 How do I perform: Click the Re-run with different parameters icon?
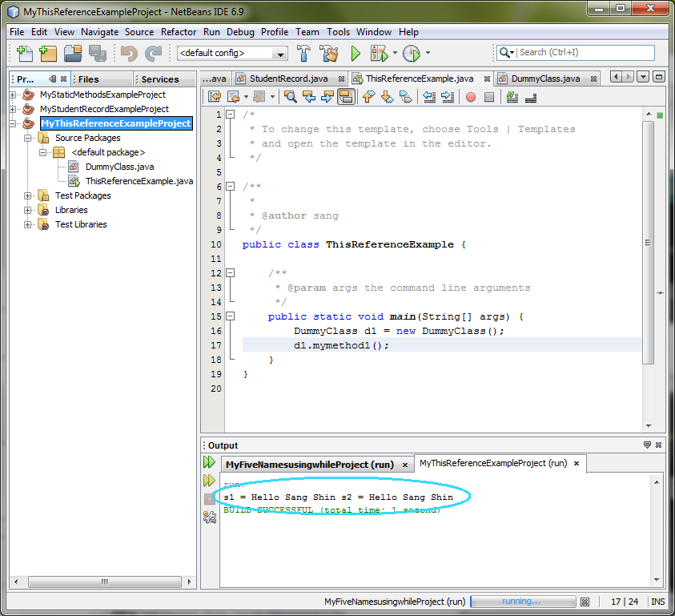click(209, 481)
